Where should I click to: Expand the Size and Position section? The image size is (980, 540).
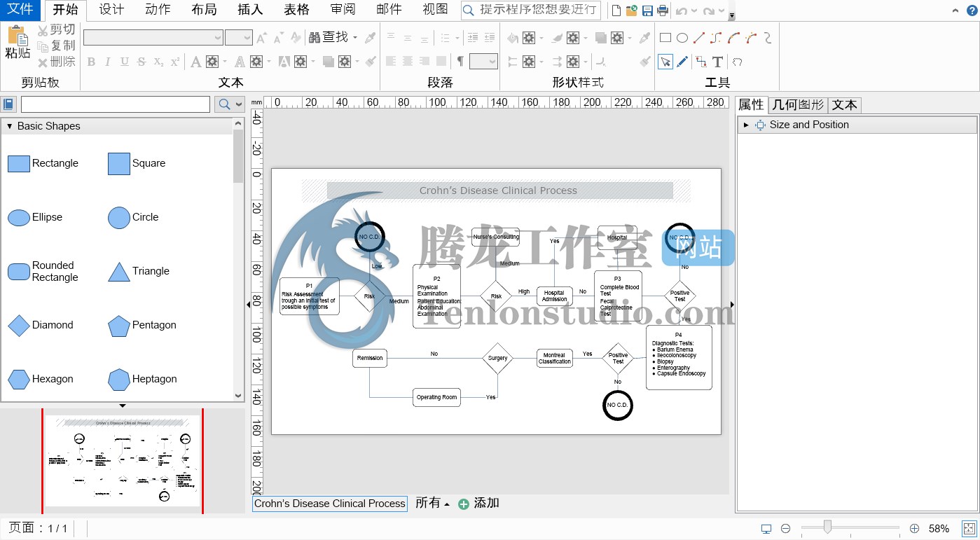747,125
